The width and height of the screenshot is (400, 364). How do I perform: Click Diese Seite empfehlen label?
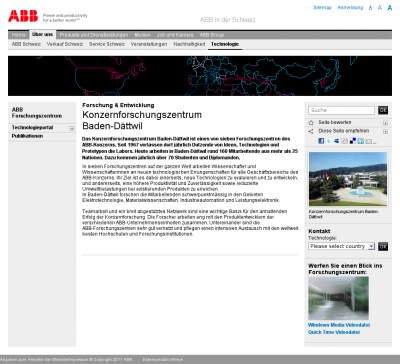click(x=343, y=131)
